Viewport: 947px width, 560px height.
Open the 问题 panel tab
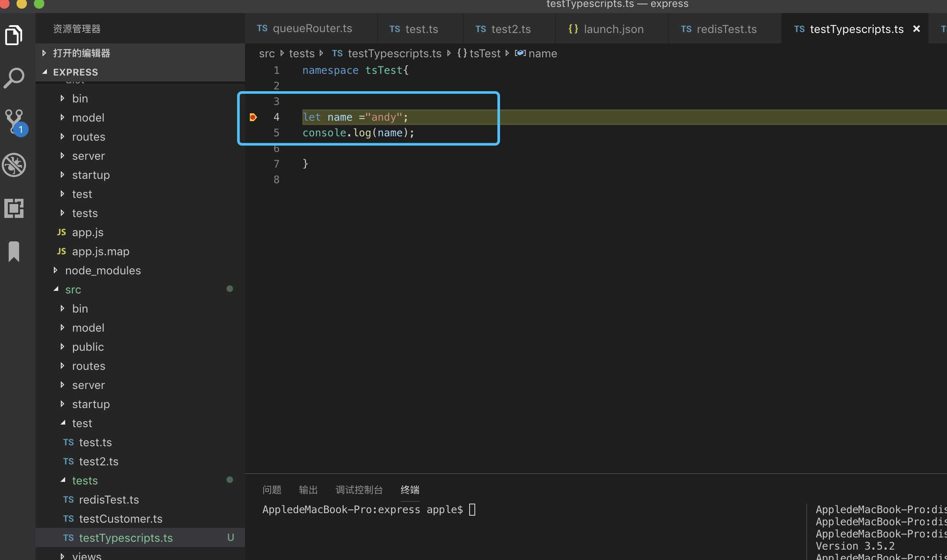[x=272, y=490]
